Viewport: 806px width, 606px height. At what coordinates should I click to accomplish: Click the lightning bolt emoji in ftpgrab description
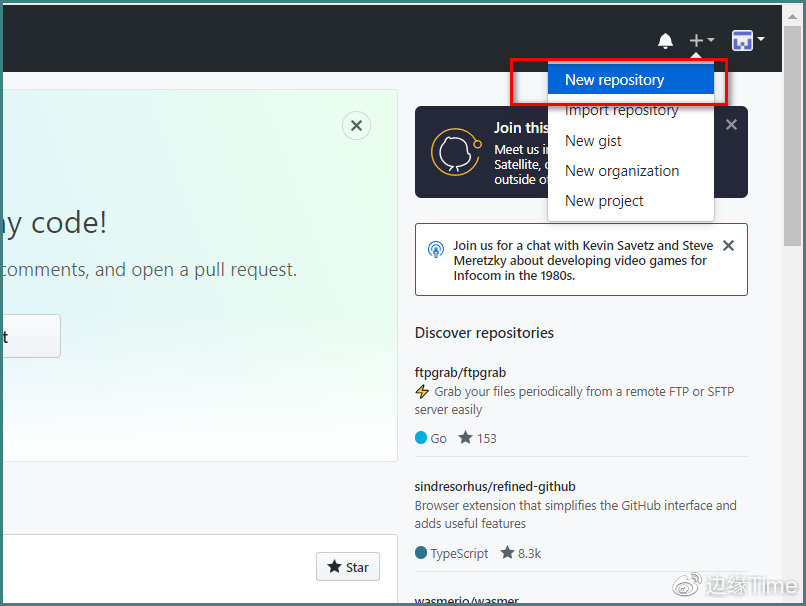click(422, 391)
